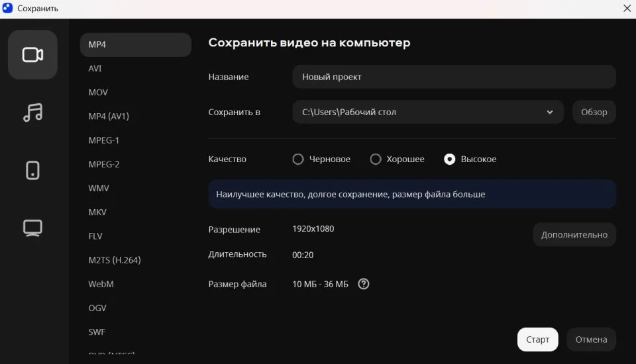
Task: Select Черновое quality radio button
Action: 298,159
